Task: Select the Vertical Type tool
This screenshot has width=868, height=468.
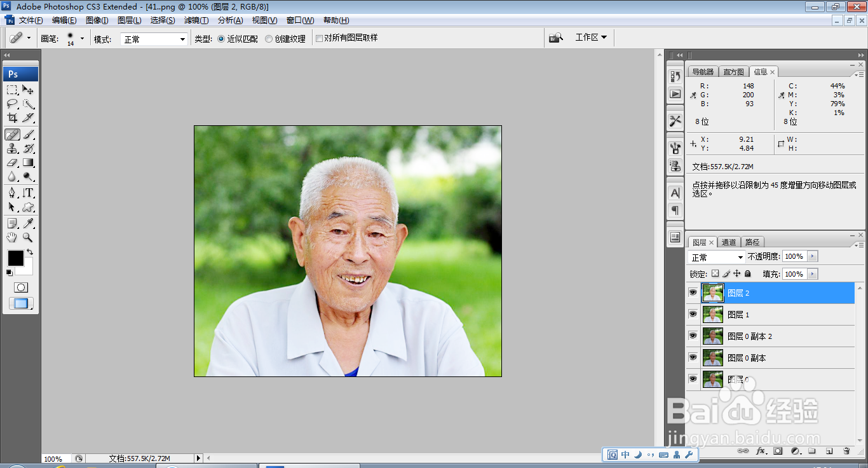Action: pyautogui.click(x=28, y=193)
